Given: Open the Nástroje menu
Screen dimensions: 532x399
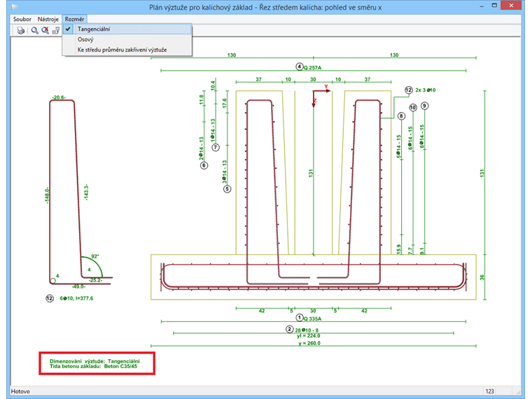Looking at the screenshot, I should click(48, 19).
